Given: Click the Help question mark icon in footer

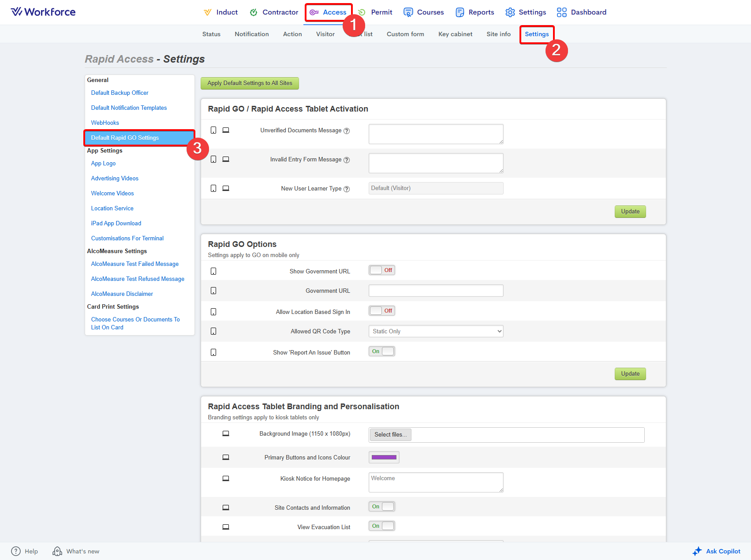Looking at the screenshot, I should tap(16, 551).
